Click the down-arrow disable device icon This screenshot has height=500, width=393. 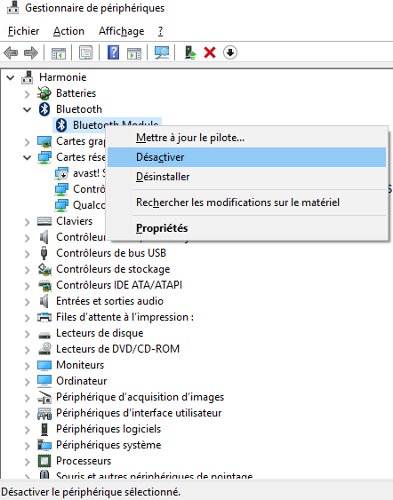(230, 53)
